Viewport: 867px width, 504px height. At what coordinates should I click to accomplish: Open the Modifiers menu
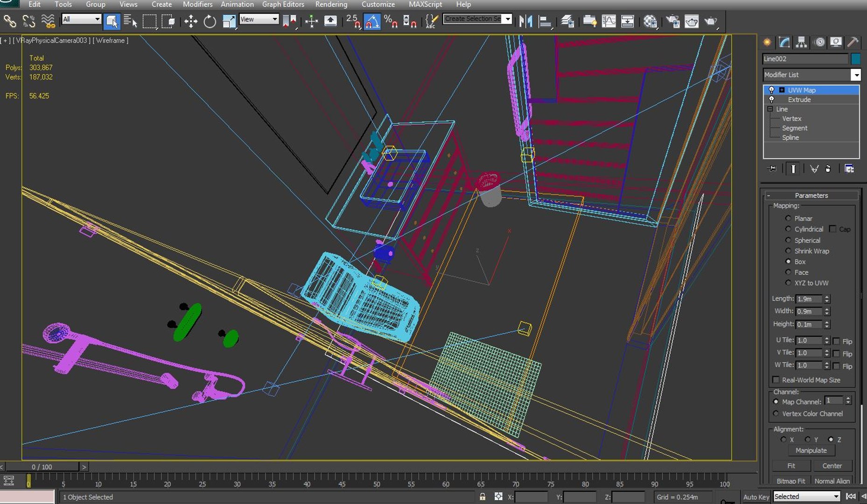[197, 4]
